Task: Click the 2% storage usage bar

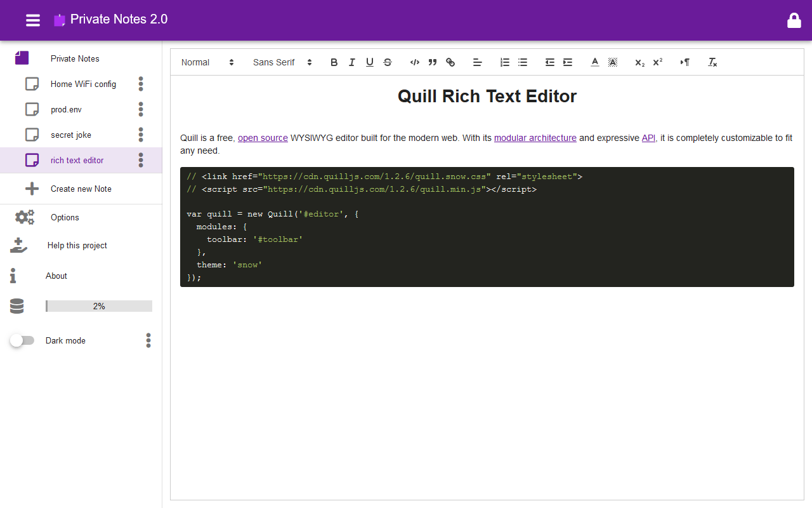Action: click(99, 306)
